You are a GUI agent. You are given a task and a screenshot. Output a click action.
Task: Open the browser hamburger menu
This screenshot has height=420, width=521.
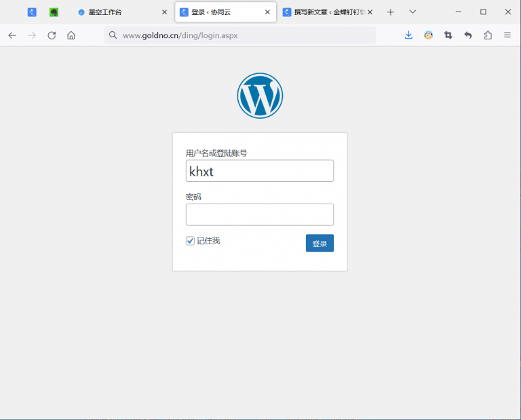pyautogui.click(x=507, y=35)
